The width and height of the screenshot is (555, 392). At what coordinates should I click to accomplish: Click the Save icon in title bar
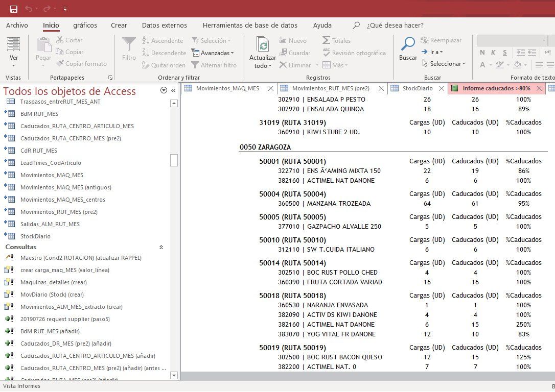(13, 9)
